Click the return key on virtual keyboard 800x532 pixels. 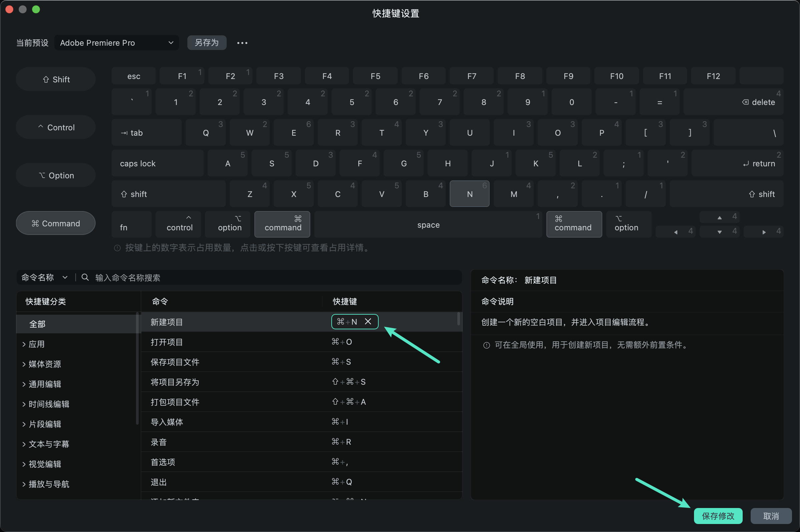coord(737,163)
